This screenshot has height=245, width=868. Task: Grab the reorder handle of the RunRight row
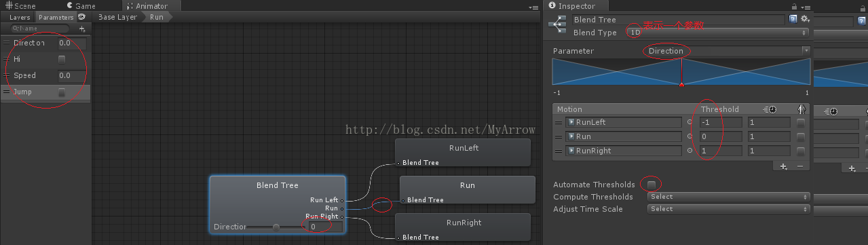(559, 151)
